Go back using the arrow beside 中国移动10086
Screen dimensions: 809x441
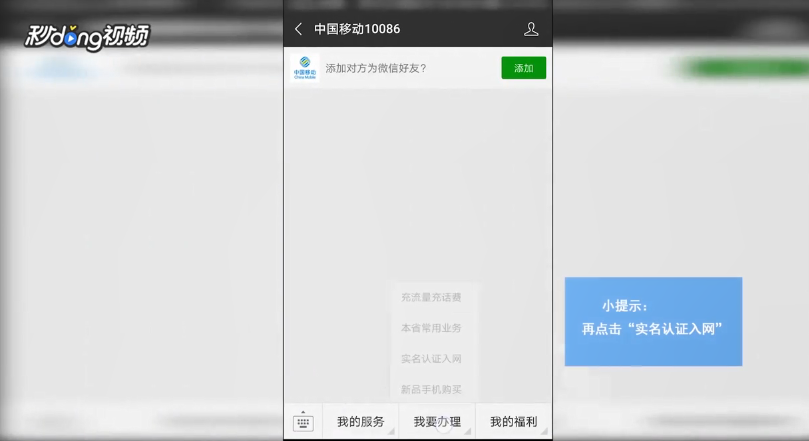coord(298,29)
